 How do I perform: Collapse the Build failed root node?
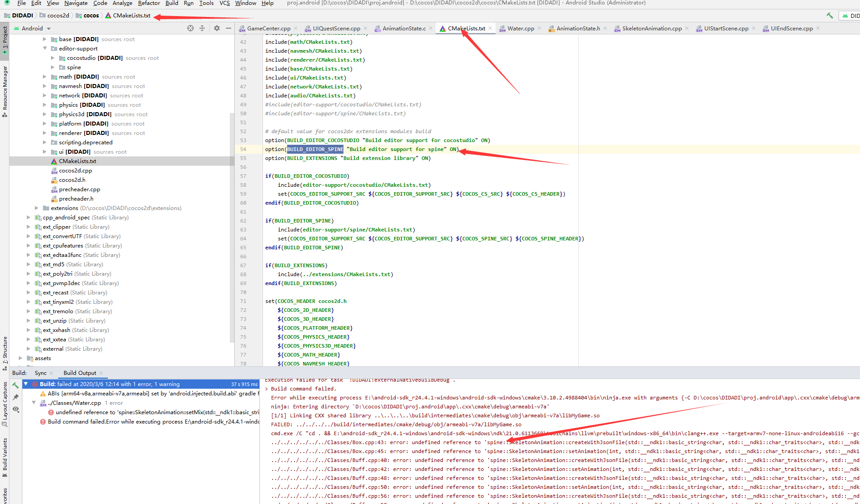(26, 384)
